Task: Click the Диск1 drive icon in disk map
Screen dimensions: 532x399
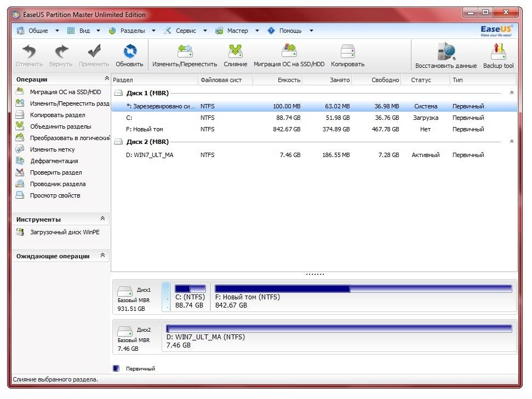Action: pyautogui.click(x=124, y=292)
